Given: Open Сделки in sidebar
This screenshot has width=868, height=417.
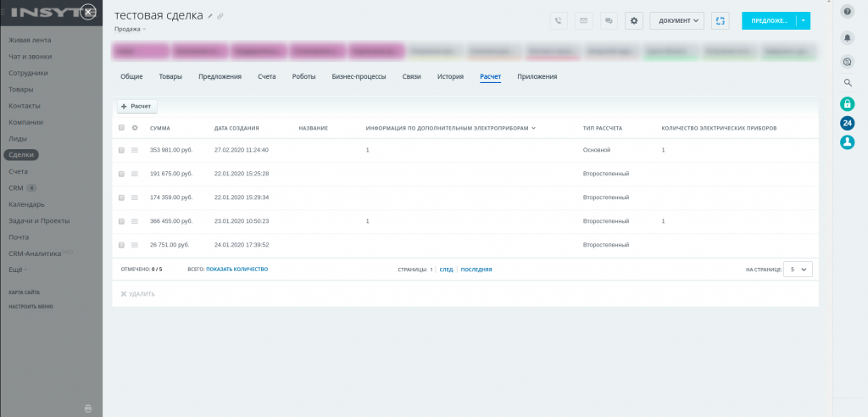Looking at the screenshot, I should click(21, 155).
